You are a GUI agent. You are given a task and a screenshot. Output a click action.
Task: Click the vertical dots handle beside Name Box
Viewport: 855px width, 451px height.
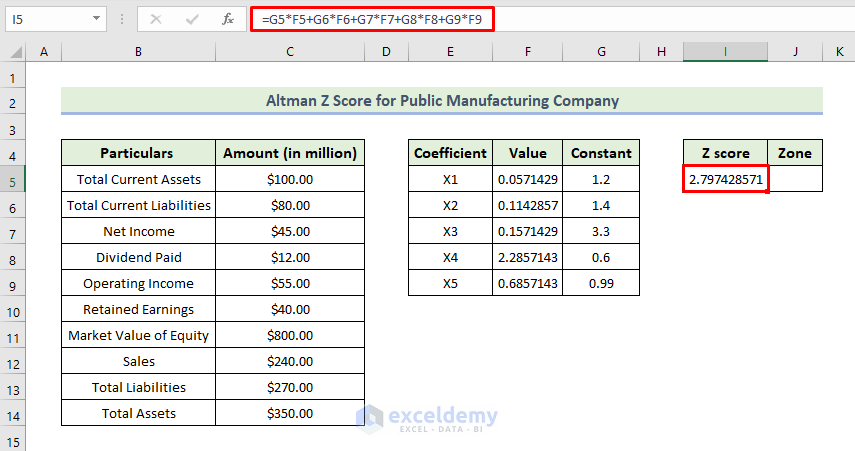click(120, 19)
